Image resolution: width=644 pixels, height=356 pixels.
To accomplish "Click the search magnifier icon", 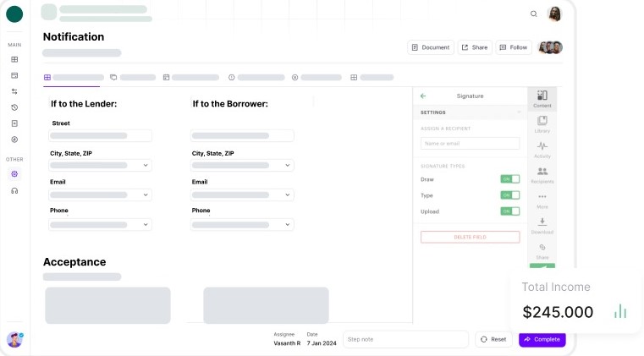I will tap(533, 14).
